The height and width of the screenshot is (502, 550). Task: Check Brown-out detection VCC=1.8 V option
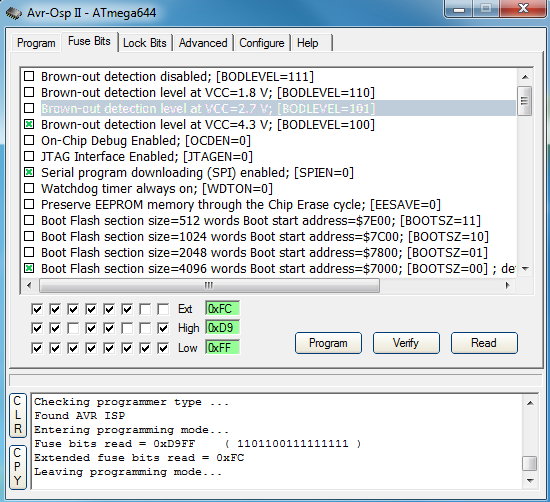click(29, 92)
